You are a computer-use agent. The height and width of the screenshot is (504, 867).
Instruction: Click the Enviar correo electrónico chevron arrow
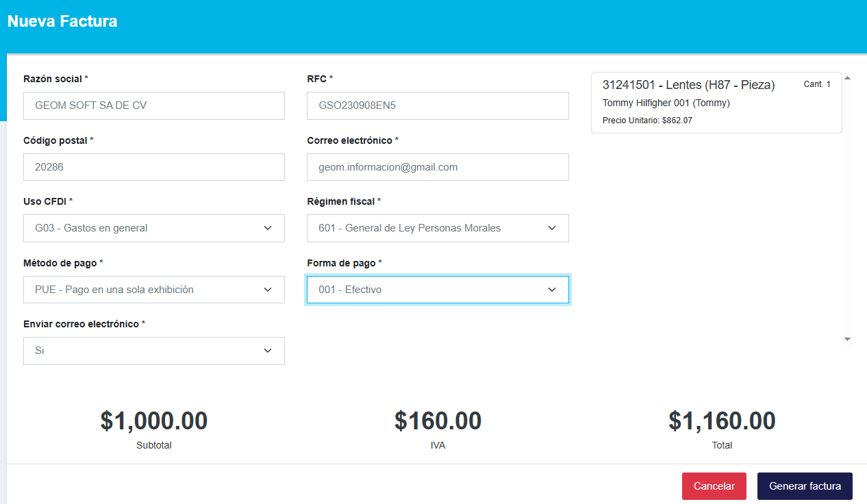[268, 351]
